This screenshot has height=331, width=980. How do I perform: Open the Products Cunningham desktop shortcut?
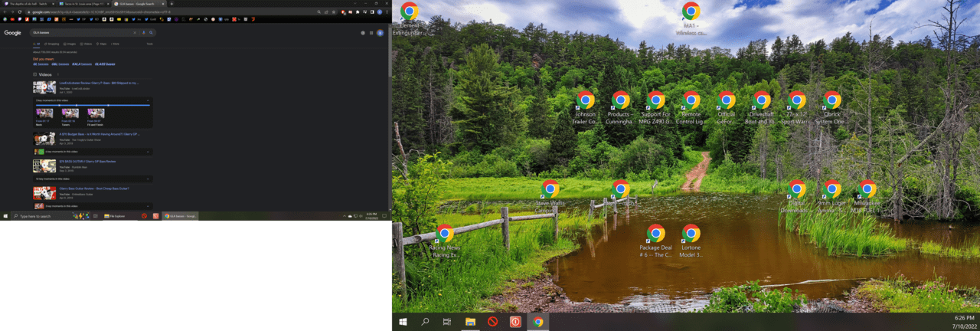(621, 107)
